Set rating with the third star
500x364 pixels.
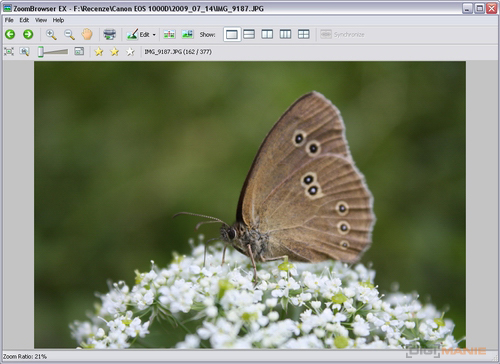pos(130,52)
